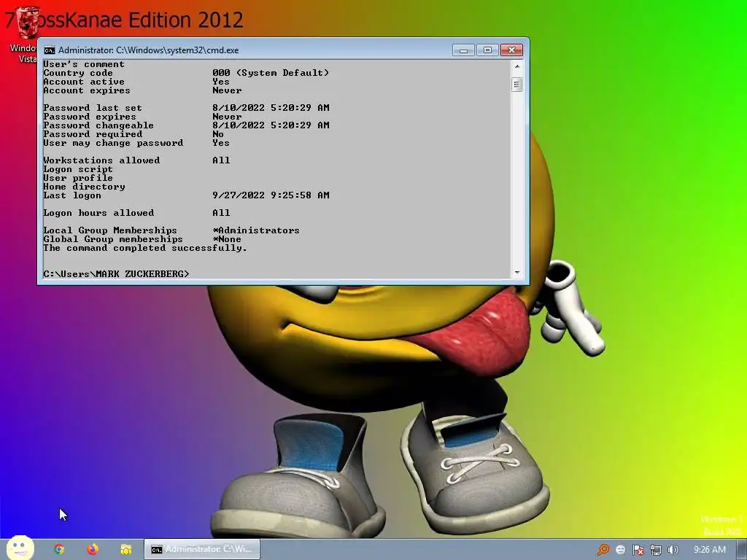The width and height of the screenshot is (747, 560).
Task: Click the cmd scrollbar thumb
Action: tap(517, 85)
